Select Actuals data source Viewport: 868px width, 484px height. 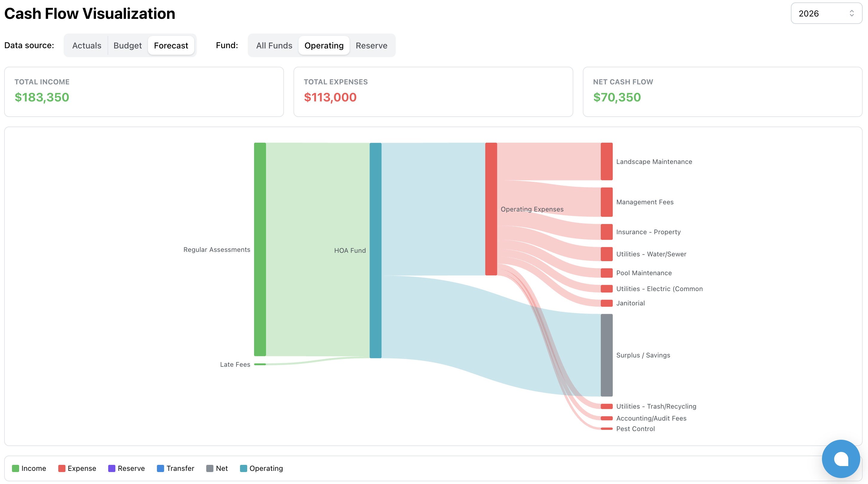(87, 45)
